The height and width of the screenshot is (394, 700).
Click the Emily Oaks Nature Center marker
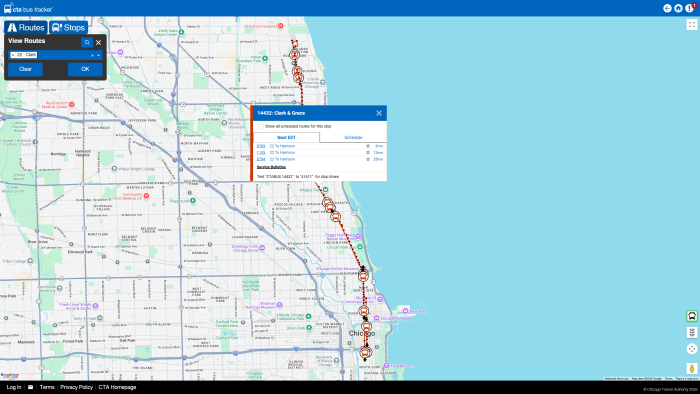click(181, 32)
